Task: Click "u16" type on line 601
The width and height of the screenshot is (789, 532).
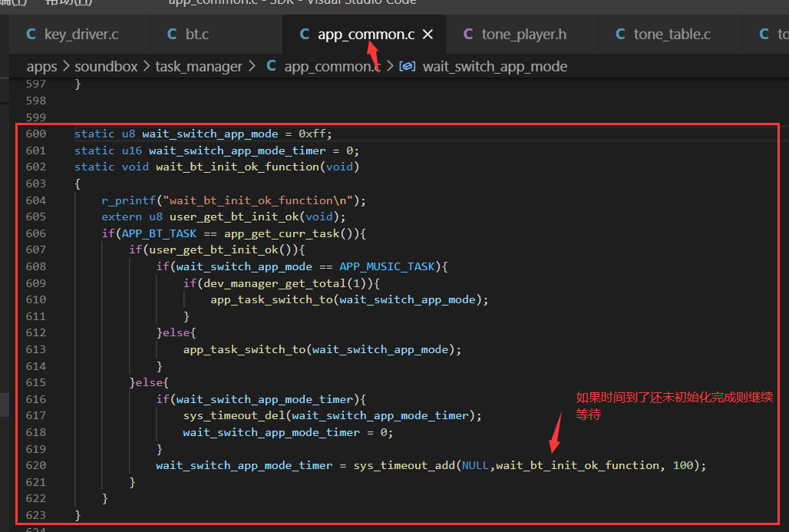Action: [x=132, y=150]
